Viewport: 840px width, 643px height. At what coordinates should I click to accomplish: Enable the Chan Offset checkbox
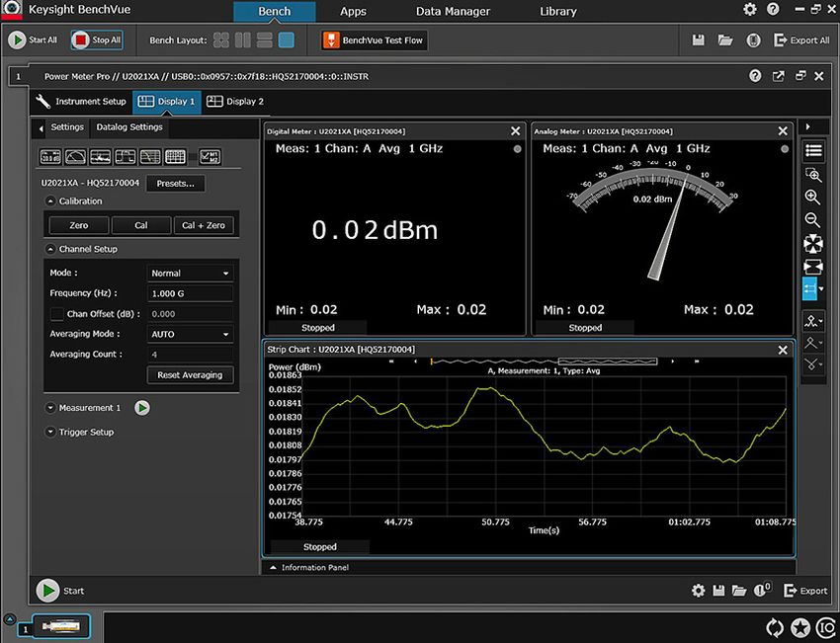coord(56,314)
